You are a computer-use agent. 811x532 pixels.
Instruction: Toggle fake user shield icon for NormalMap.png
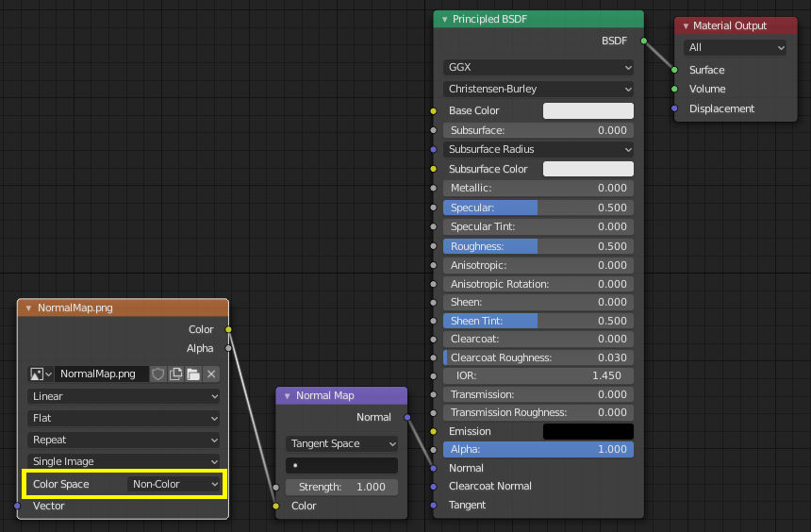click(158, 374)
